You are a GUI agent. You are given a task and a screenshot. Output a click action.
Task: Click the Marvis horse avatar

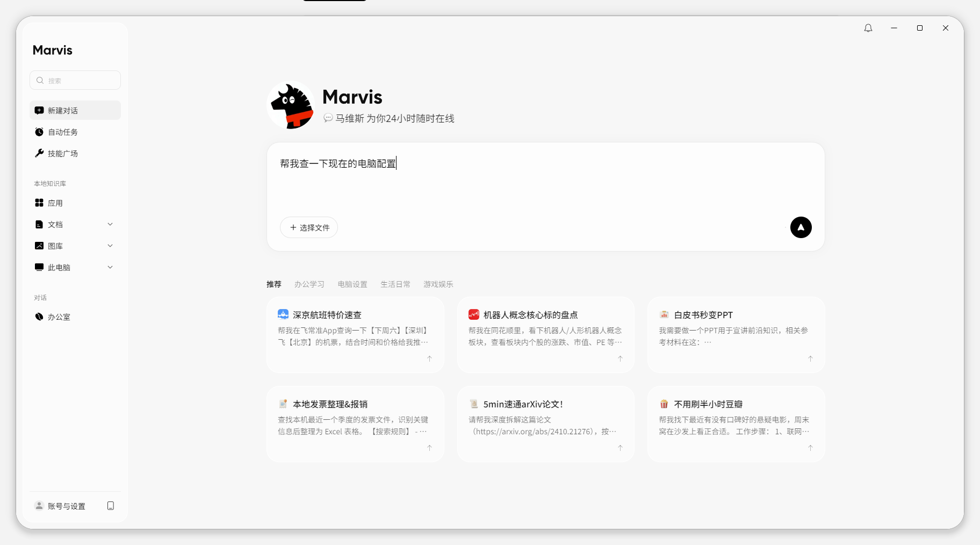(291, 105)
